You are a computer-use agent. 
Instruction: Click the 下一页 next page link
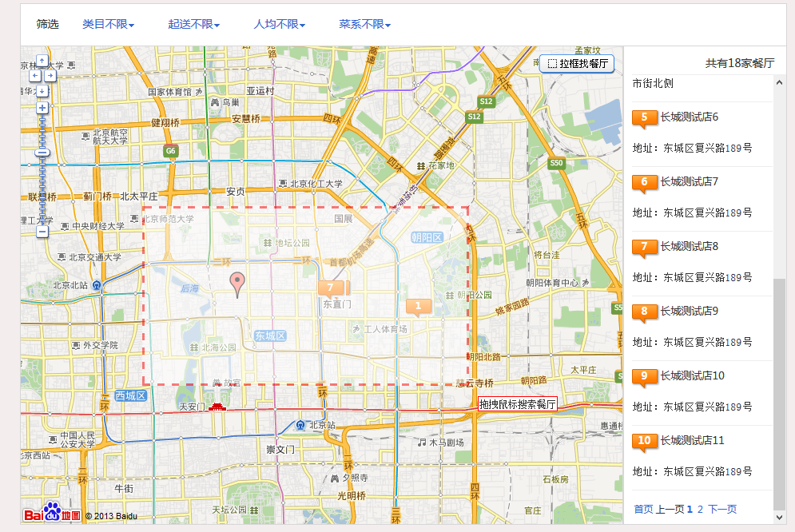[722, 509]
